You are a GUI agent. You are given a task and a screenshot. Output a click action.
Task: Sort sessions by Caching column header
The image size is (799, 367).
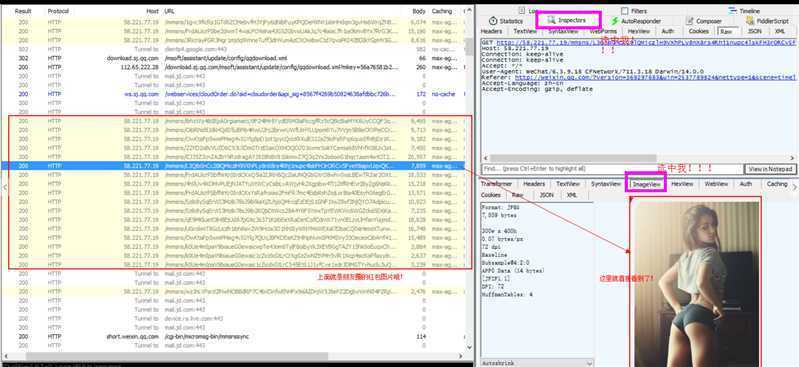coord(442,11)
